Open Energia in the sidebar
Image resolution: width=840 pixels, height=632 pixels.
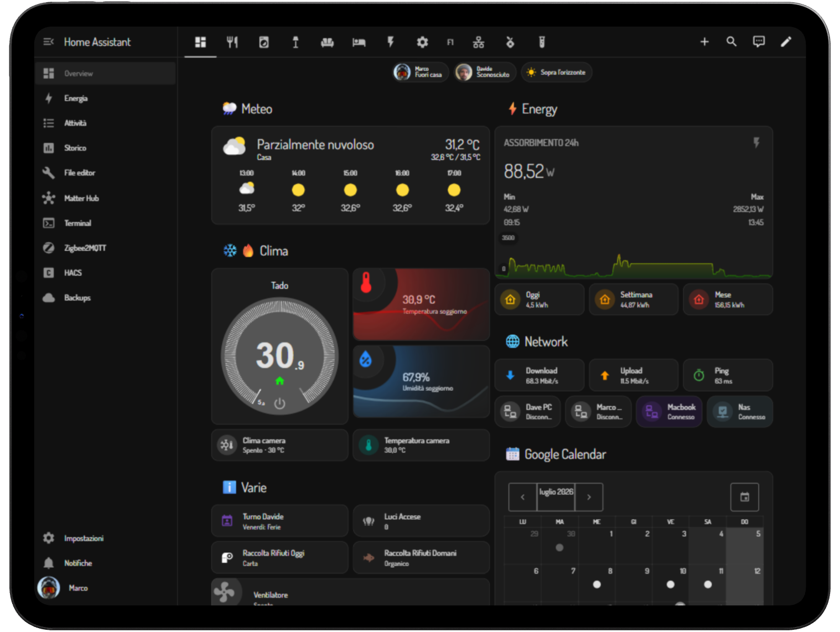click(105, 98)
